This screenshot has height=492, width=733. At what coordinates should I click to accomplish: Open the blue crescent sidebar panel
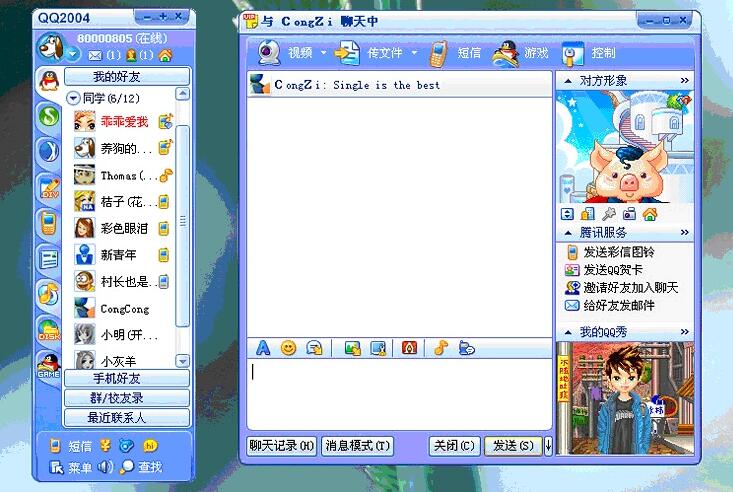coord(49,151)
